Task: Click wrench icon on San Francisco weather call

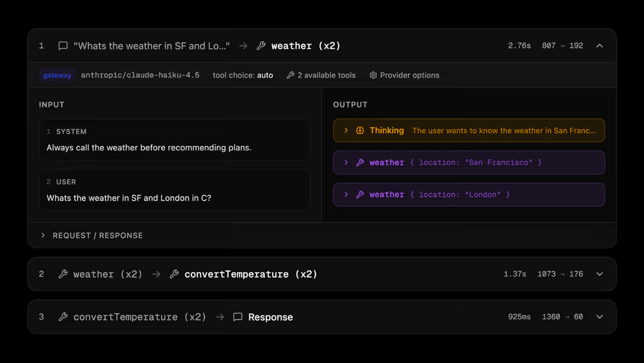Action: pyautogui.click(x=360, y=162)
